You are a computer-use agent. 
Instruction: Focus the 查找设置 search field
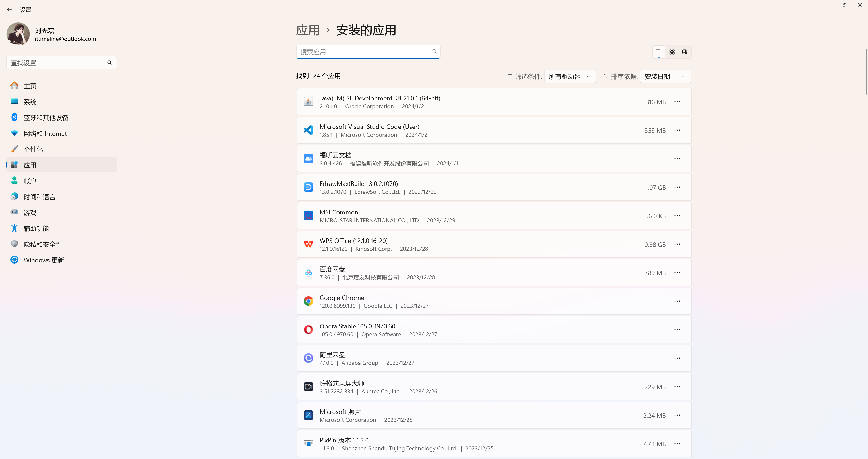point(62,63)
